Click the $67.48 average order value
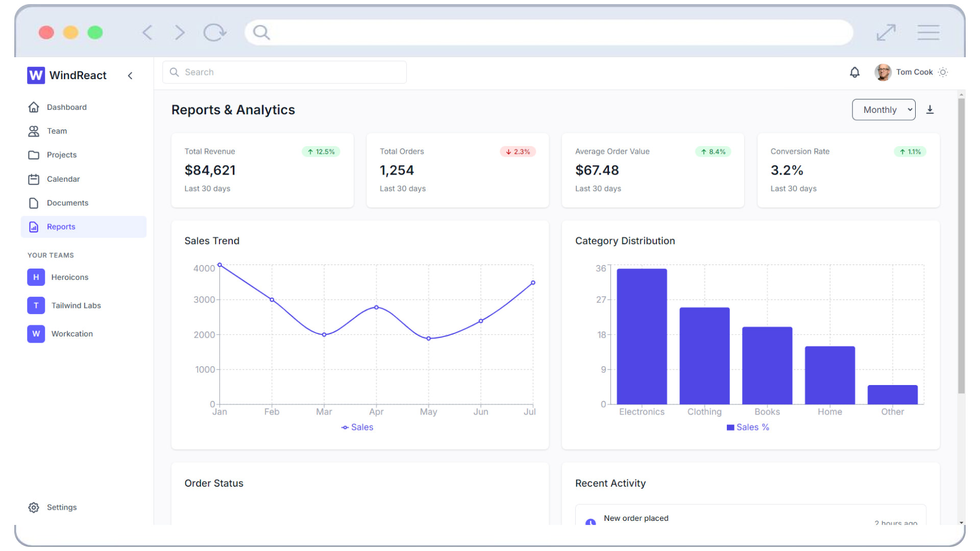The image size is (980, 551). 597,171
